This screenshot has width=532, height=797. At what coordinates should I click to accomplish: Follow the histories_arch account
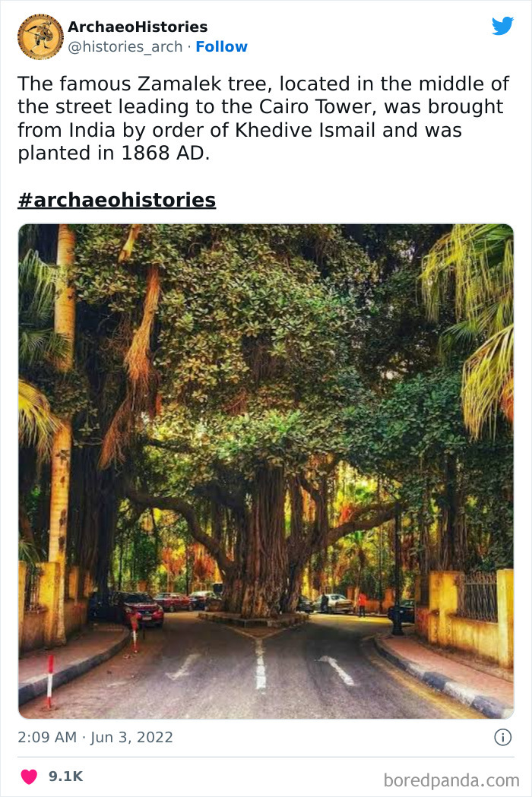click(221, 47)
